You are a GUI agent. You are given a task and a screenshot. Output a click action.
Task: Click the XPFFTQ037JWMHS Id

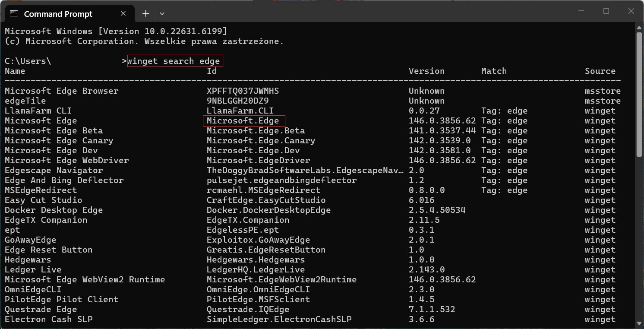pyautogui.click(x=243, y=91)
